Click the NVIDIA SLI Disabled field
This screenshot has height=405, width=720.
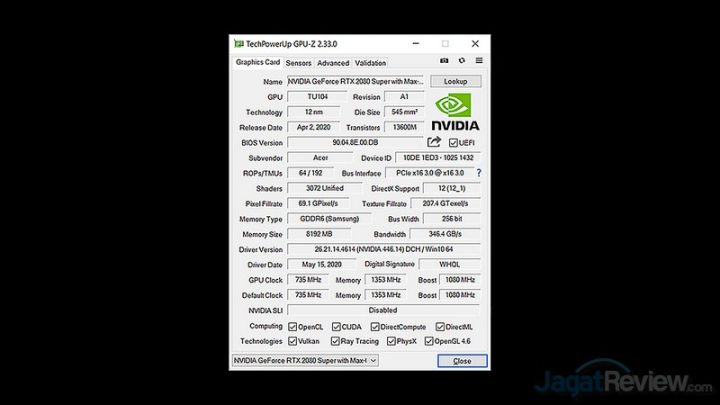pos(384,310)
